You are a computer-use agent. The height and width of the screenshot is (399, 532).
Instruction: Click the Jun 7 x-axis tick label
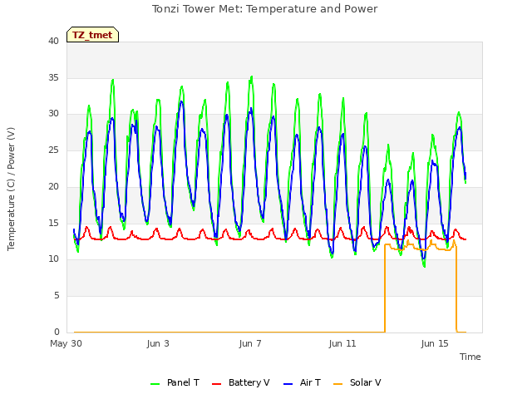(x=250, y=343)
